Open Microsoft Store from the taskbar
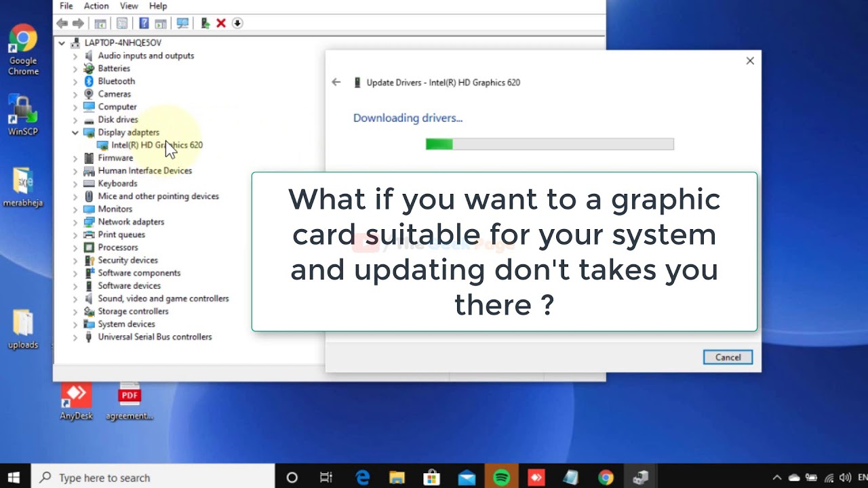868x488 pixels. [431, 478]
